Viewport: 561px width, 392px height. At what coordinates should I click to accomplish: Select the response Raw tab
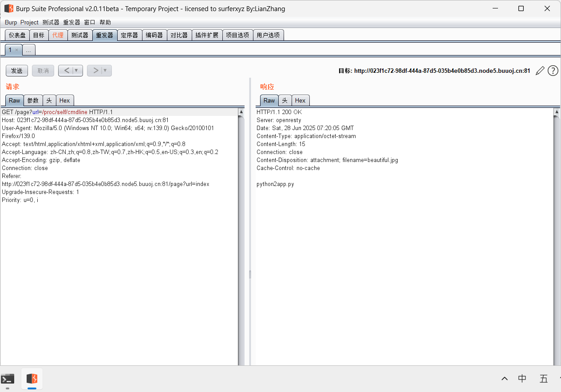pos(269,100)
